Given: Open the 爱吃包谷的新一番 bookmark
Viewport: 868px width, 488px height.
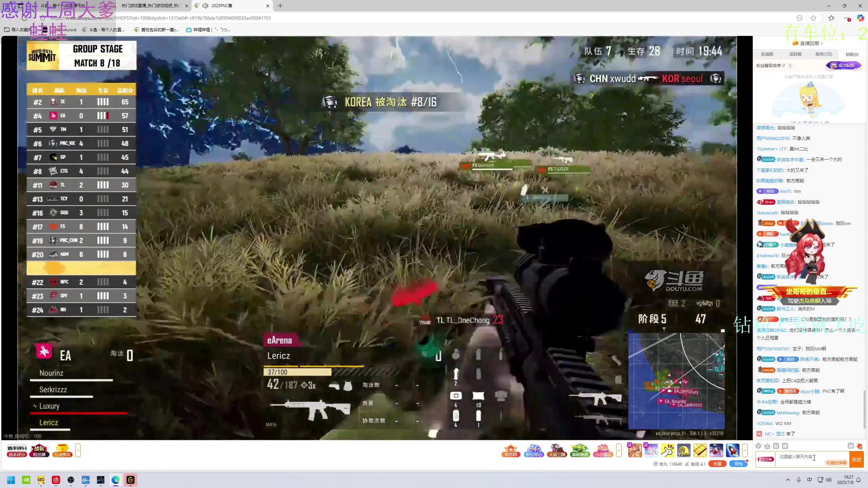Looking at the screenshot, I should [157, 30].
